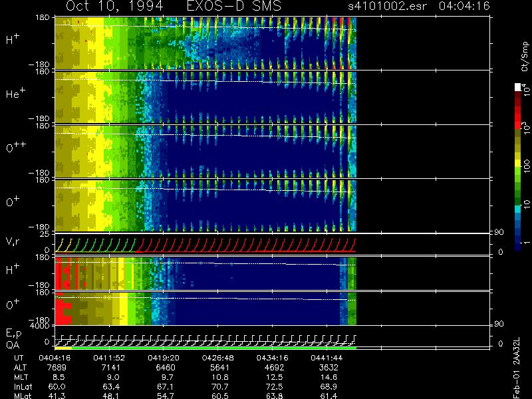Click the MLT row header
Screen dimensions: 532x399
[21, 377]
